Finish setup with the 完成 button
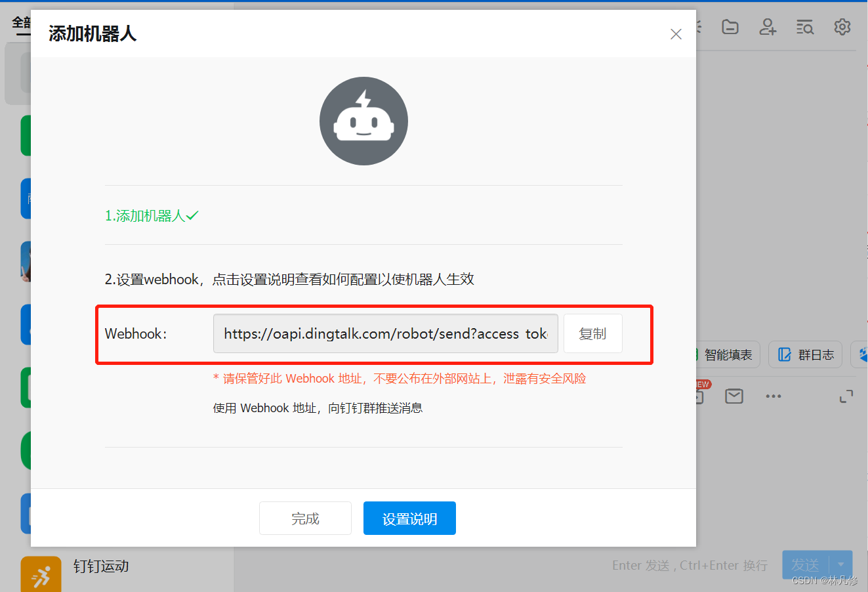 point(305,518)
